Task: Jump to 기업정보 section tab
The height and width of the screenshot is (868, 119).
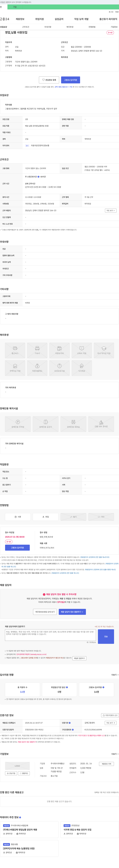Action: [114, 27]
